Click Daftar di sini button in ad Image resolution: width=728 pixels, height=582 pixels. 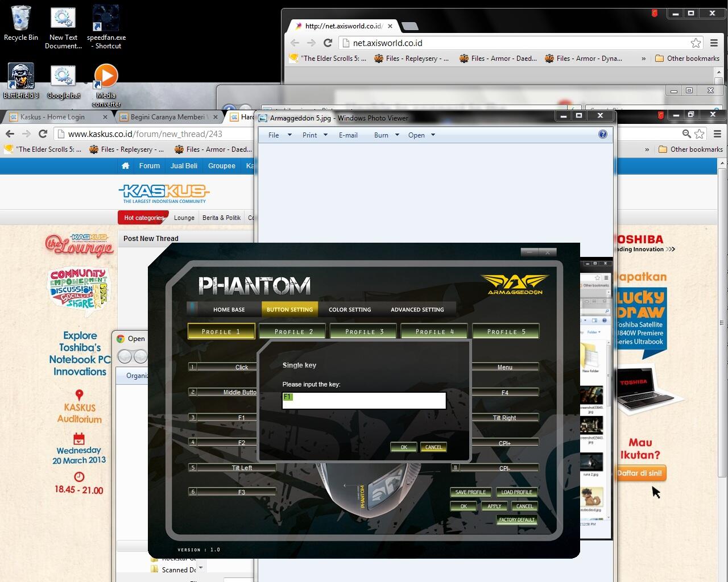tap(640, 473)
